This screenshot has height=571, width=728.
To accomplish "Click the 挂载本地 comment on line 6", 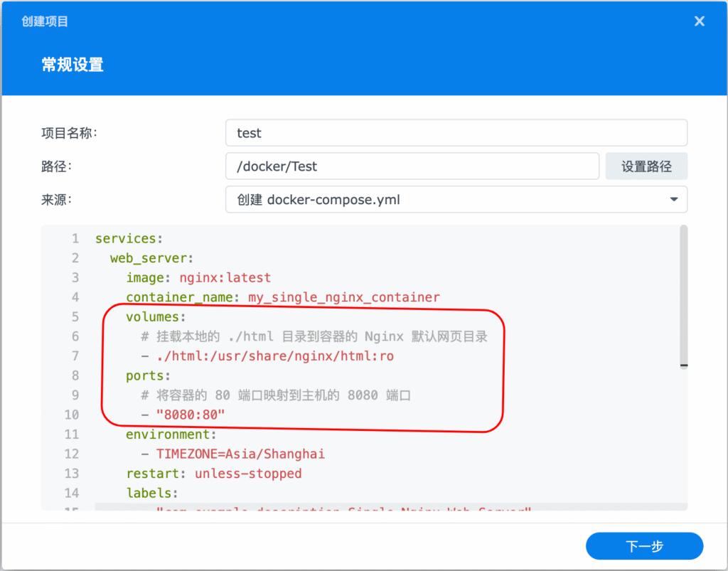I will [314, 336].
